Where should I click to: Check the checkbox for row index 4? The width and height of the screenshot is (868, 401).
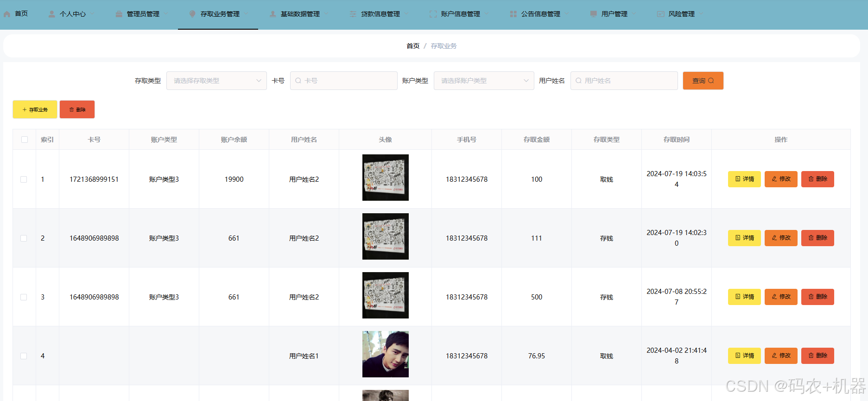pos(24,356)
